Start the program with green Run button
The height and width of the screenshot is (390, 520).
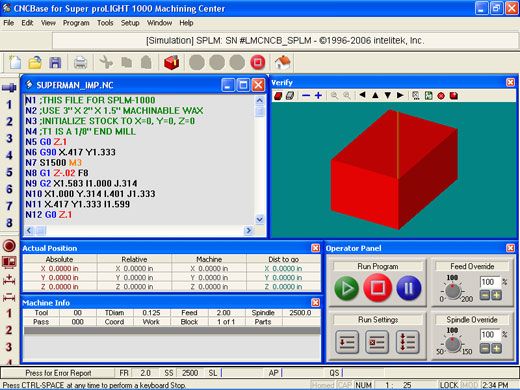(x=346, y=288)
